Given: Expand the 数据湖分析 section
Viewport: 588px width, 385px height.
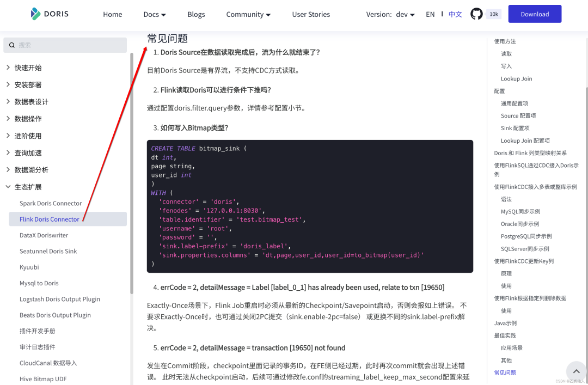Looking at the screenshot, I should 32,169.
